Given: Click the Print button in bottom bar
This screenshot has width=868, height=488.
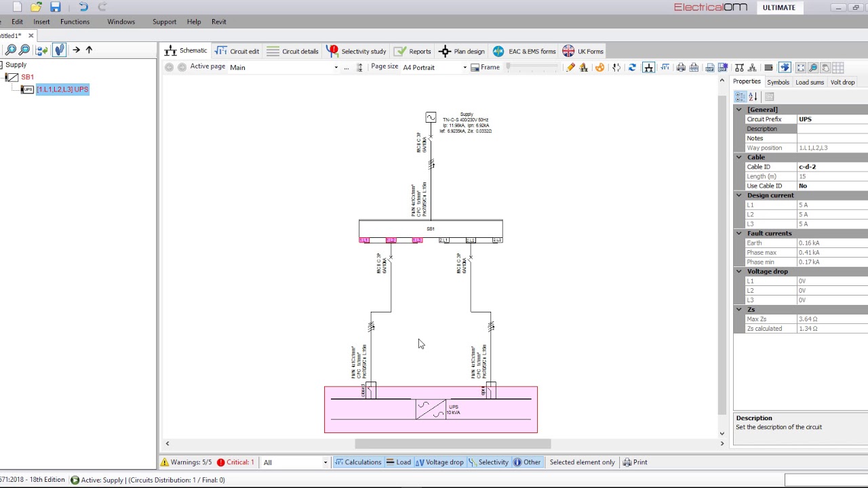Looking at the screenshot, I should point(635,462).
